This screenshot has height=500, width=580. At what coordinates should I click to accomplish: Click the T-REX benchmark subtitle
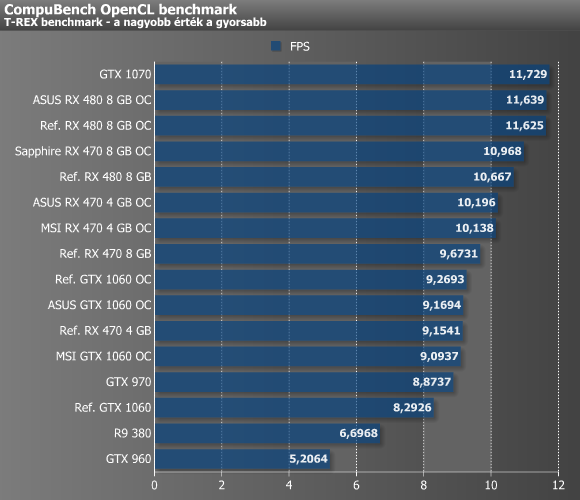(135, 23)
